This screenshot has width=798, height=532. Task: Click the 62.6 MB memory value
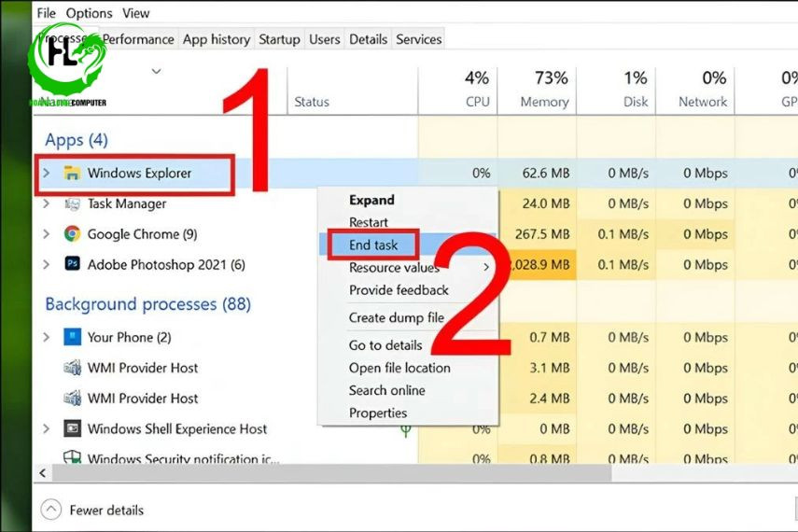tap(546, 173)
